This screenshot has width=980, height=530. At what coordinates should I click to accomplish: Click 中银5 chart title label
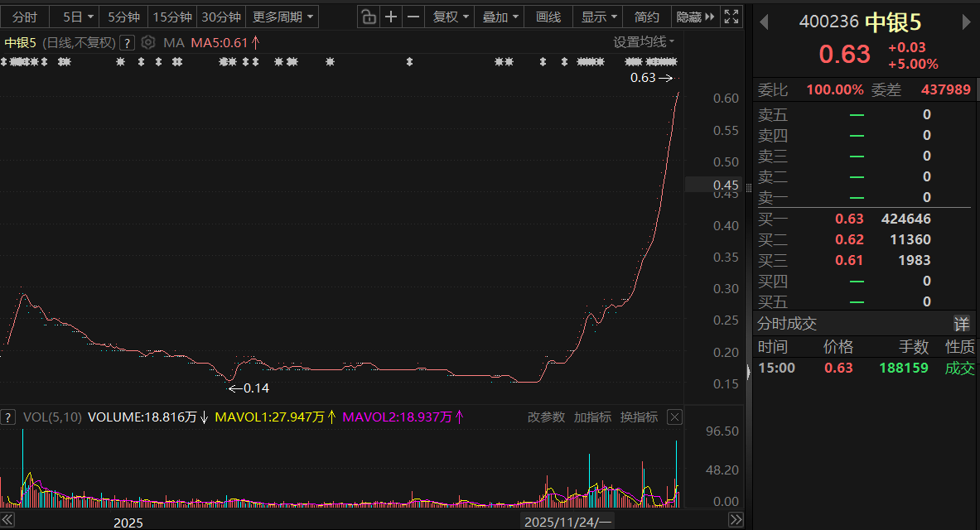coord(21,42)
